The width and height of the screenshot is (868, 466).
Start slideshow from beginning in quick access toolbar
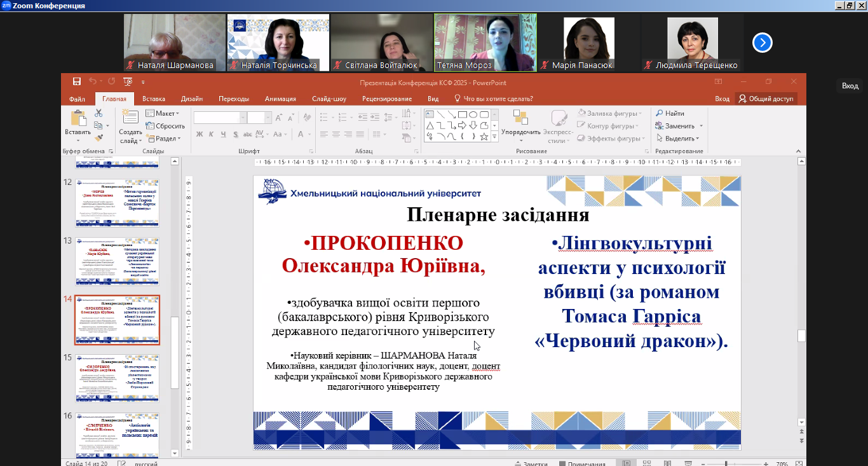pos(128,82)
